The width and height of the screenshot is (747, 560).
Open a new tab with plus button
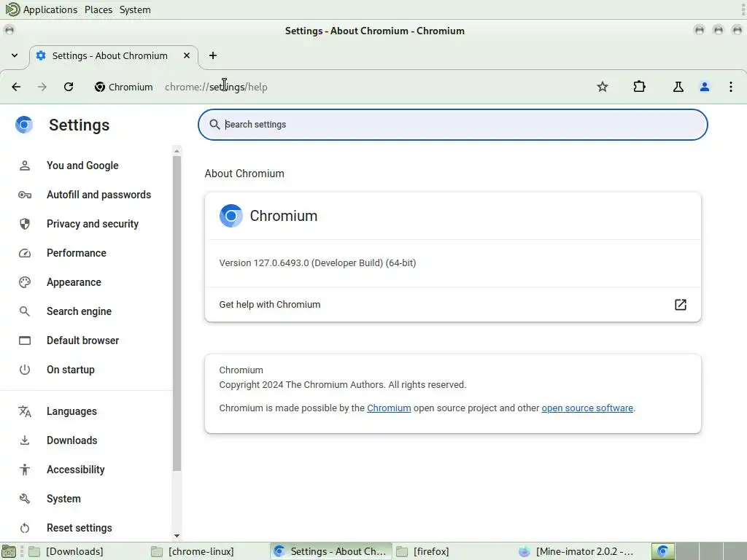pos(213,55)
